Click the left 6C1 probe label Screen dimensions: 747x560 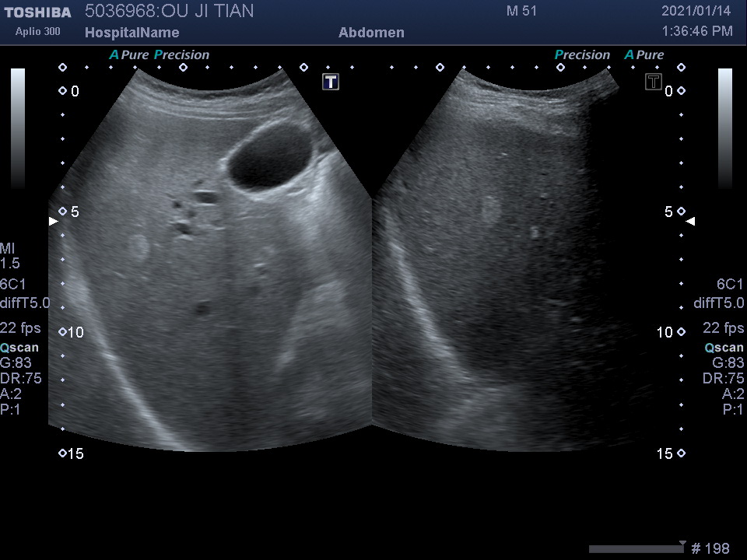pyautogui.click(x=13, y=285)
